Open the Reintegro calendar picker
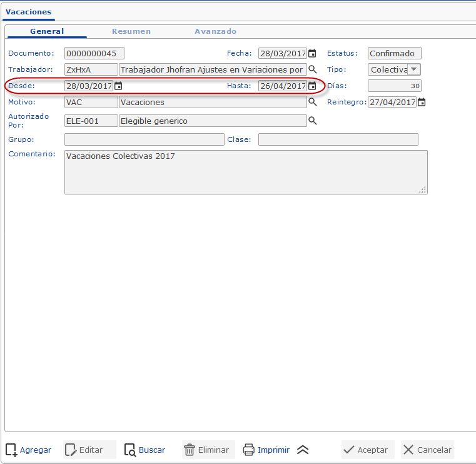This screenshot has height=464, width=476. [422, 103]
